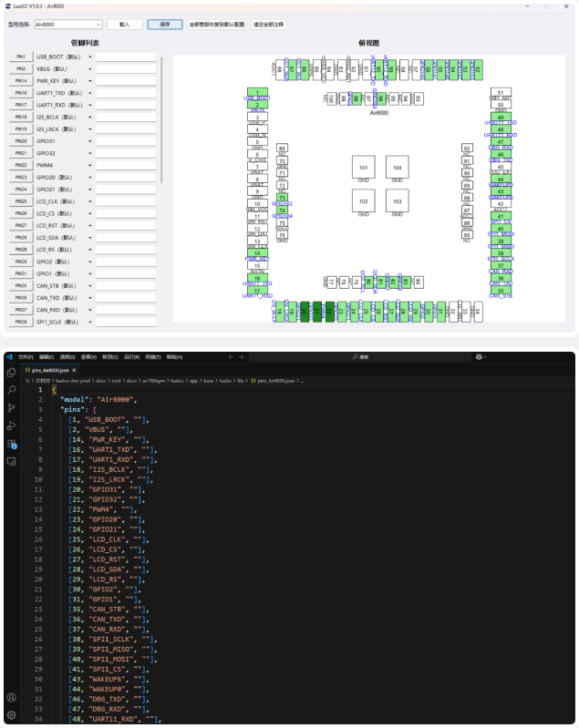Viewport: 579px width, 728px height.
Task: Open the 编辑(E) menu in VS Code
Action: [x=47, y=357]
